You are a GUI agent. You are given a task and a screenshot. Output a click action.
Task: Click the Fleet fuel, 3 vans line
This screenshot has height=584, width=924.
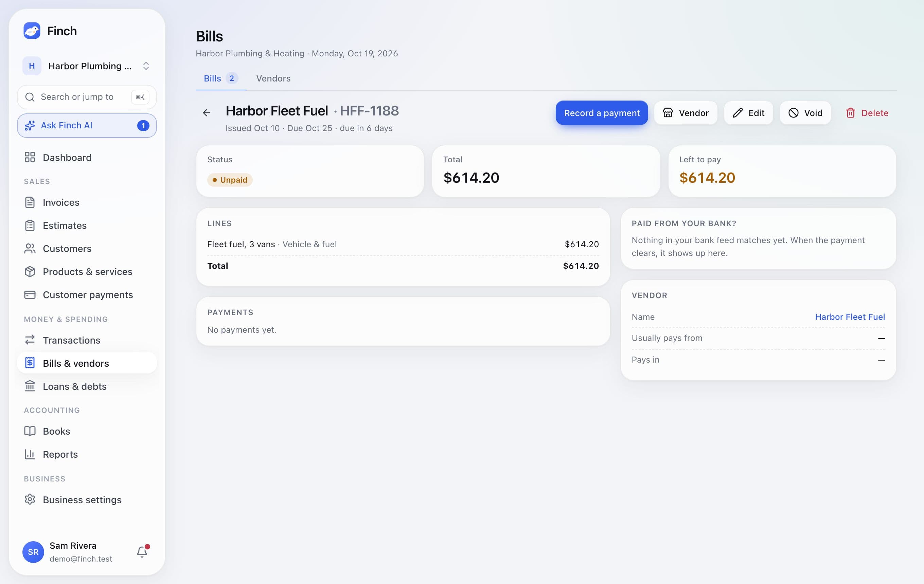coord(403,244)
